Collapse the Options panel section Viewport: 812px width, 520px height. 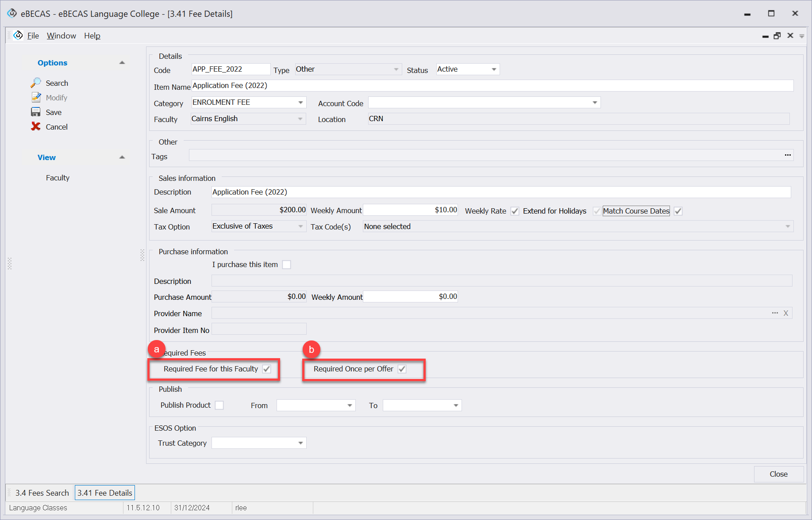click(x=122, y=63)
